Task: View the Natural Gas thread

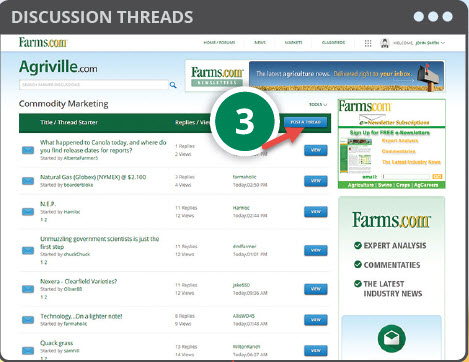Action: [x=316, y=181]
